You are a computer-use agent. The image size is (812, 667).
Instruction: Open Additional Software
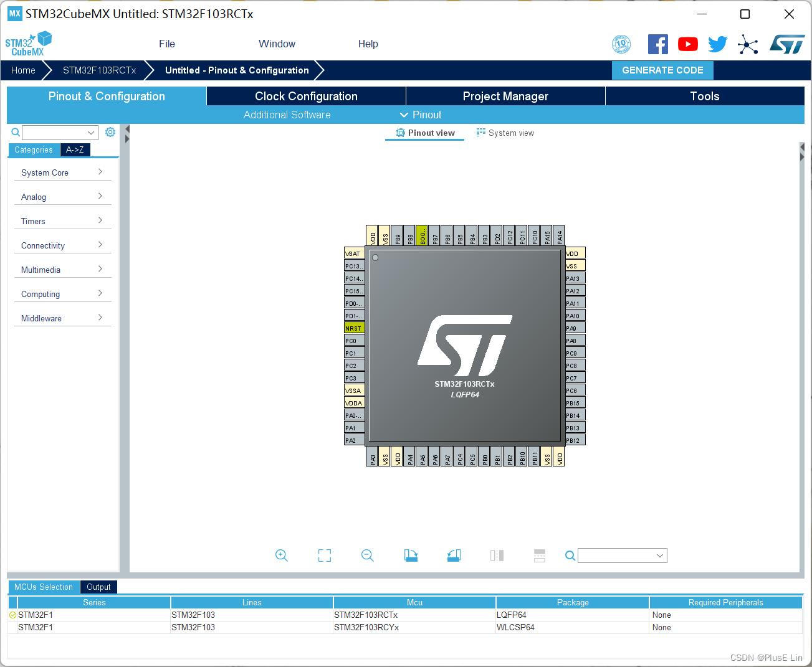[x=287, y=115]
